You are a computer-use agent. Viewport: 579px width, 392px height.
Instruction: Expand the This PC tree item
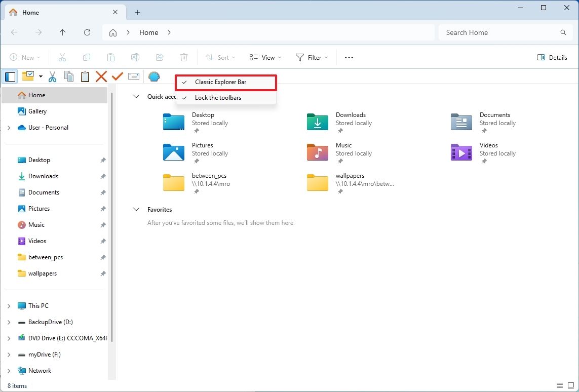(9, 305)
